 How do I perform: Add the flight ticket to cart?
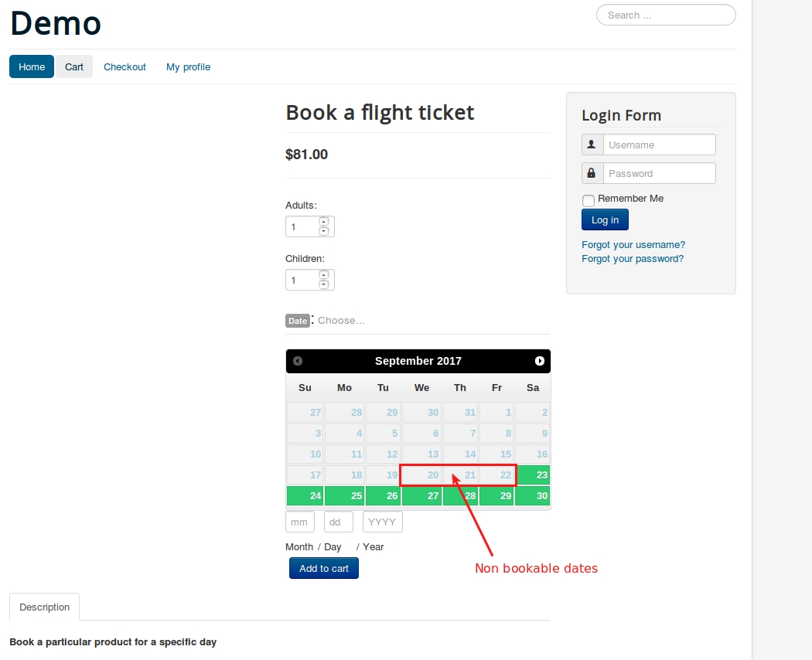324,568
